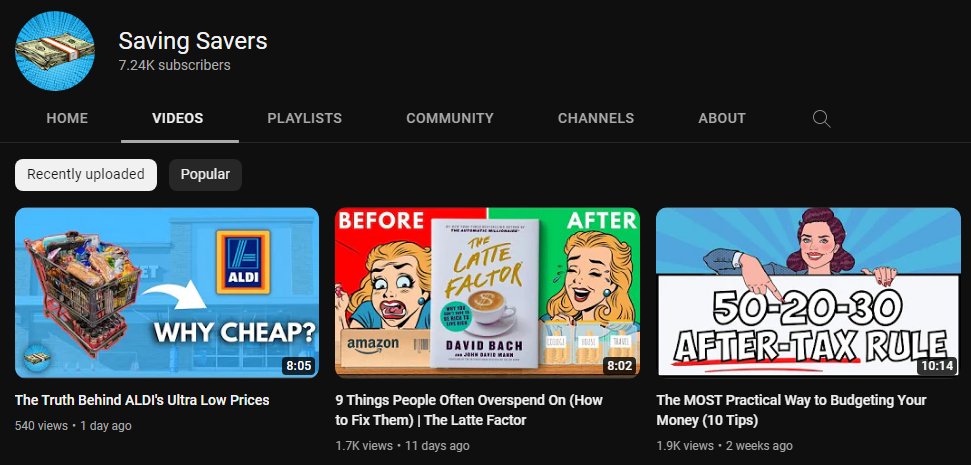Select the VIDEOS tab

(x=178, y=118)
